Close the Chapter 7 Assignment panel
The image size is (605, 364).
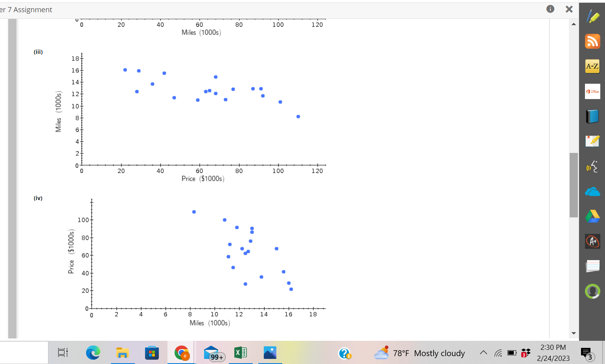[569, 9]
